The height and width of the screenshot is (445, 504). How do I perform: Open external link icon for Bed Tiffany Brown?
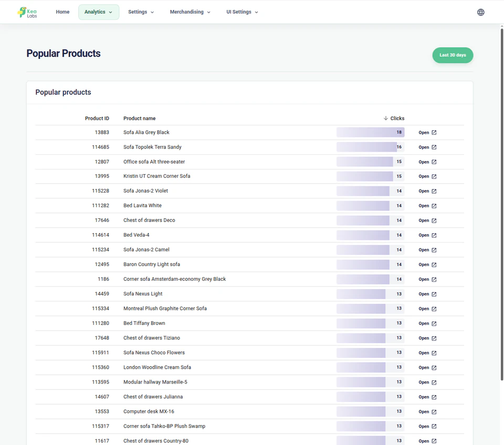(434, 324)
